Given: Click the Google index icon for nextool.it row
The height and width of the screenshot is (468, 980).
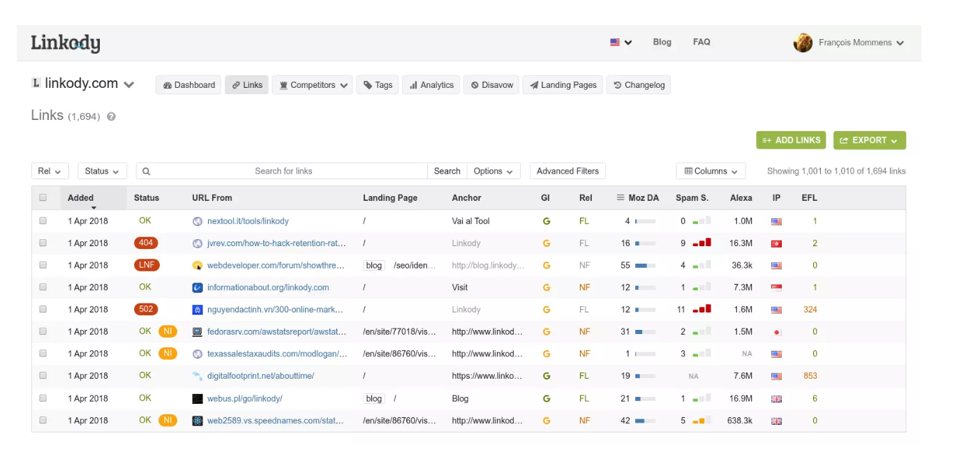Looking at the screenshot, I should click(547, 221).
